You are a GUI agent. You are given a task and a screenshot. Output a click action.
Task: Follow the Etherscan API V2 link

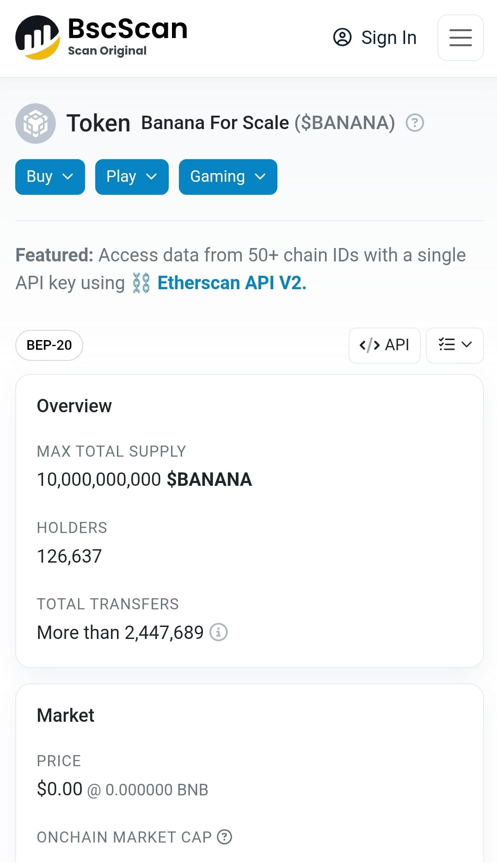click(x=232, y=283)
